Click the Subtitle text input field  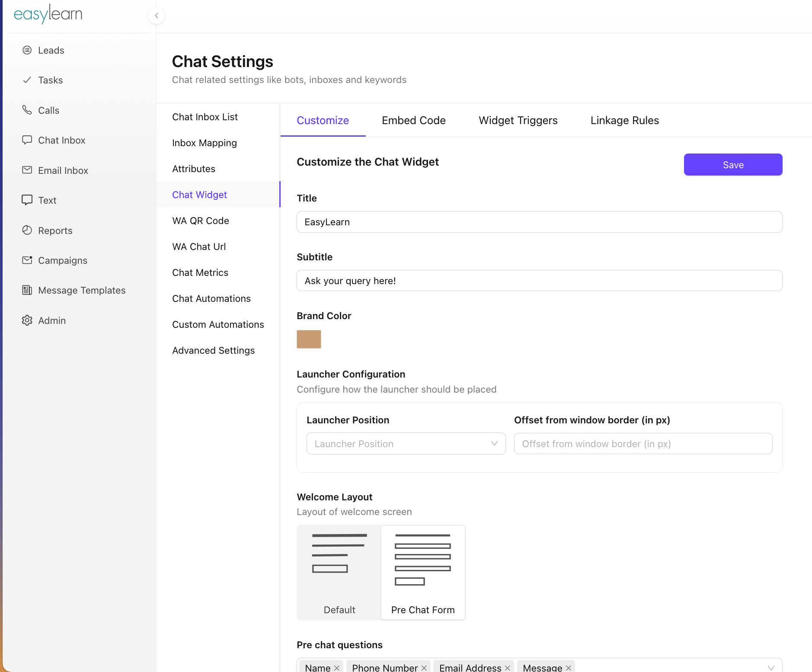539,281
